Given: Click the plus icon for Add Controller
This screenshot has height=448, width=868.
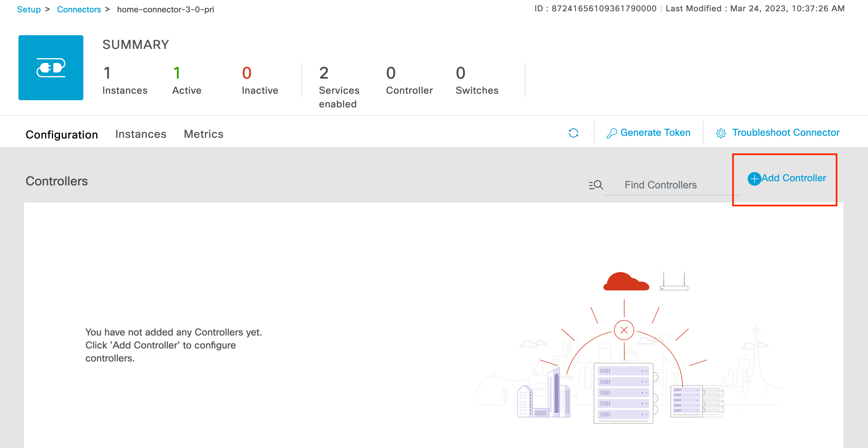Looking at the screenshot, I should (x=754, y=179).
